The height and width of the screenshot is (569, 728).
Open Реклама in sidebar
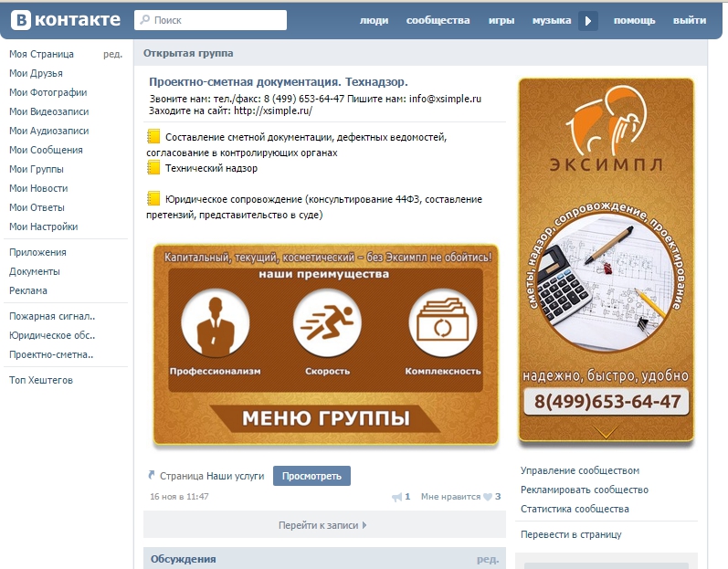[x=27, y=290]
